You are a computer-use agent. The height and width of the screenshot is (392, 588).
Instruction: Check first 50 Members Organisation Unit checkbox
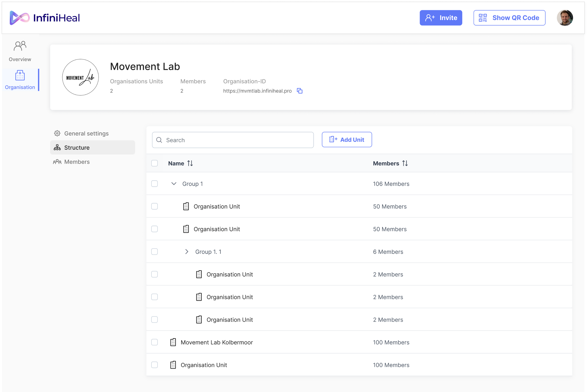154,206
